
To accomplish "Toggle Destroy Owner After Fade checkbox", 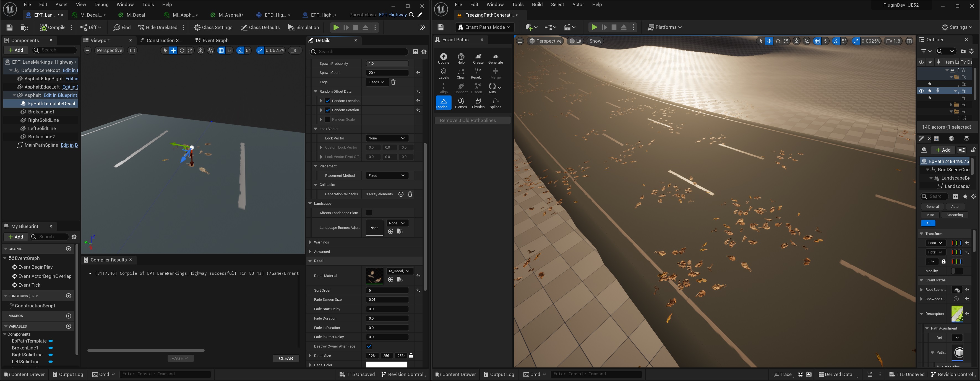I will [x=369, y=346].
